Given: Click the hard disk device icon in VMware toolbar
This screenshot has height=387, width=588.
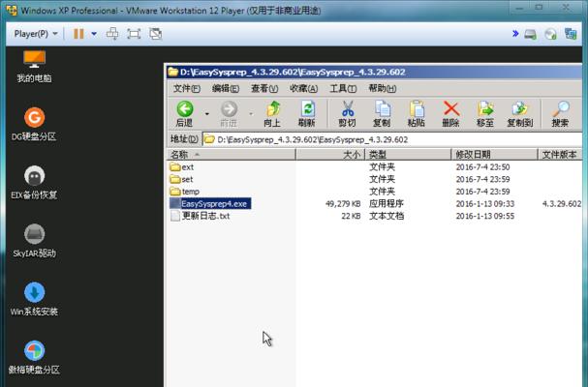Looking at the screenshot, I should point(530,35).
